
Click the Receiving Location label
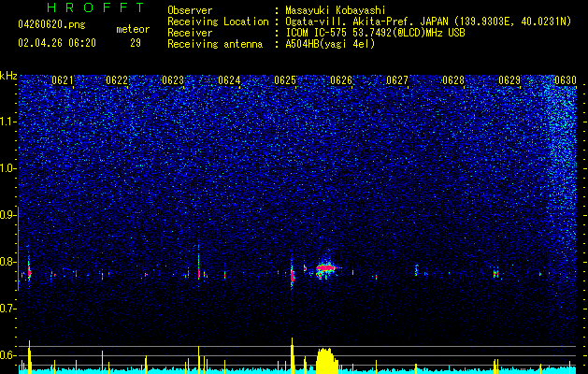[x=218, y=22]
